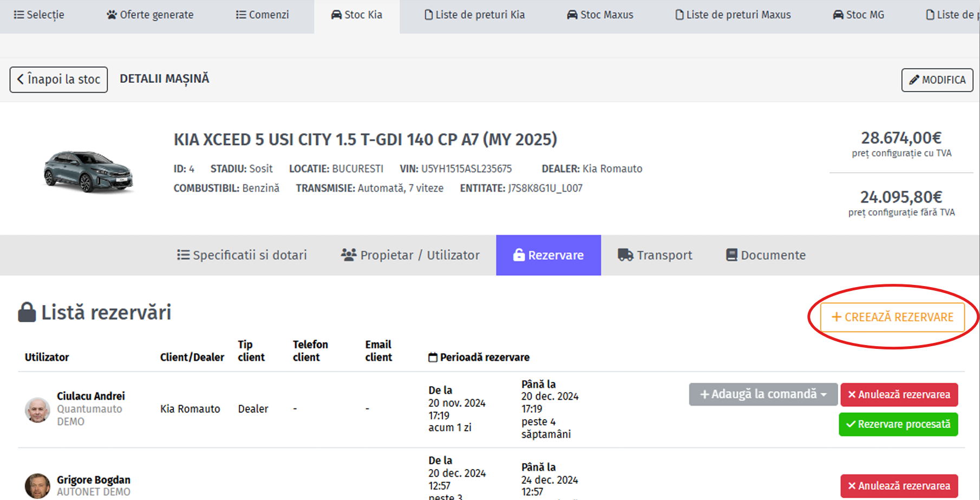This screenshot has height=500, width=980.
Task: Cancel Ciulacu Andrei's reservation
Action: pyautogui.click(x=899, y=394)
